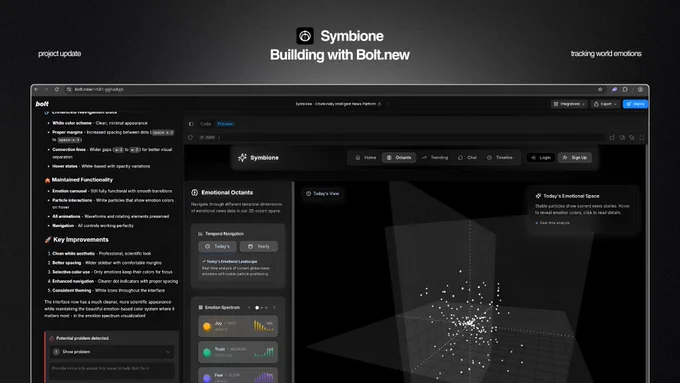
Task: Switch to the Preview tab
Action: click(225, 124)
